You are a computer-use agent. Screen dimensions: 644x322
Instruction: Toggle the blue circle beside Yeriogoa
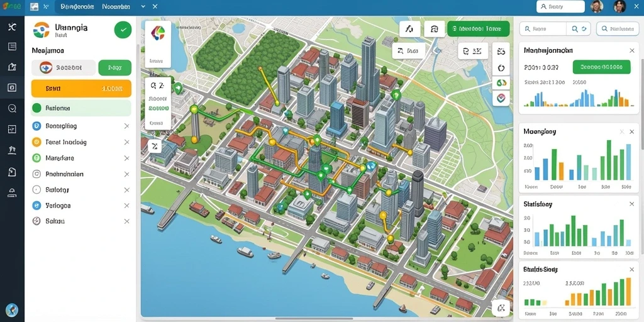[36, 206]
